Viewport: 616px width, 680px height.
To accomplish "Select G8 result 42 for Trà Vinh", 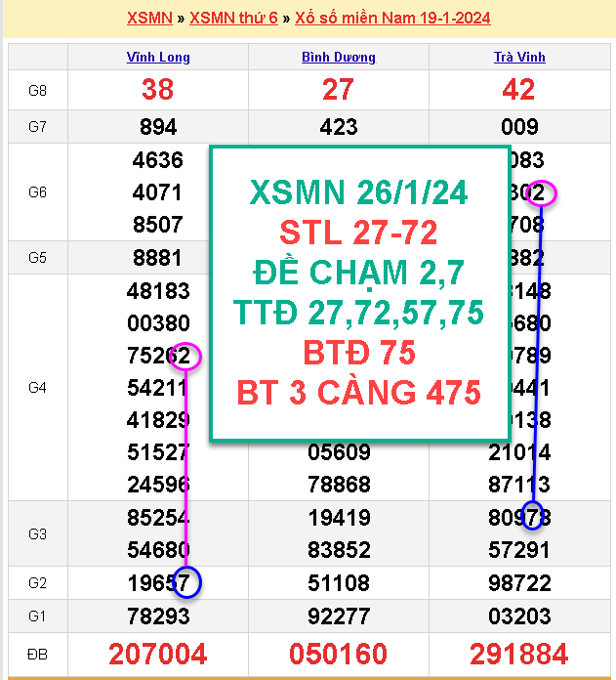I will point(518,90).
